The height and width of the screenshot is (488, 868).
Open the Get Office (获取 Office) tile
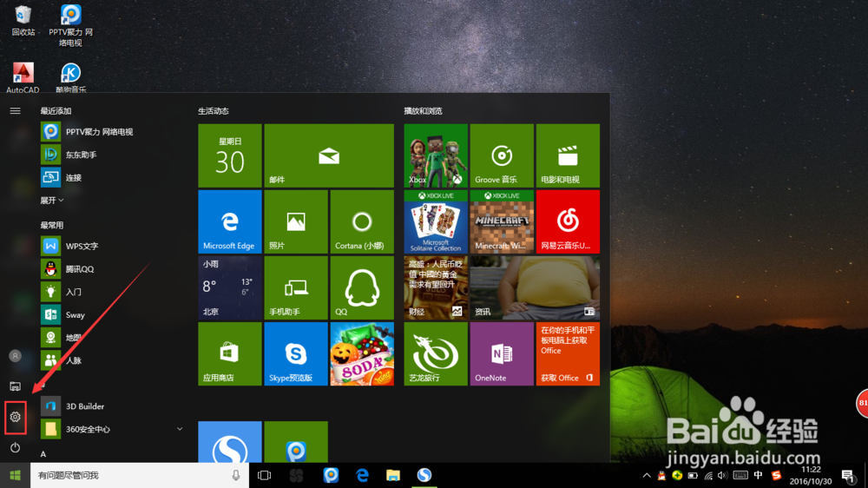point(568,353)
